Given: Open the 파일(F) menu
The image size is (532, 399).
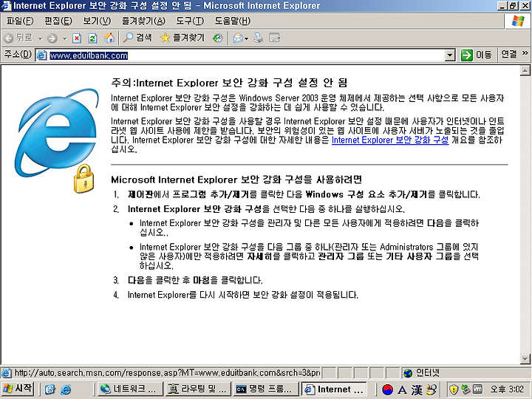Looking at the screenshot, I should click(x=20, y=21).
